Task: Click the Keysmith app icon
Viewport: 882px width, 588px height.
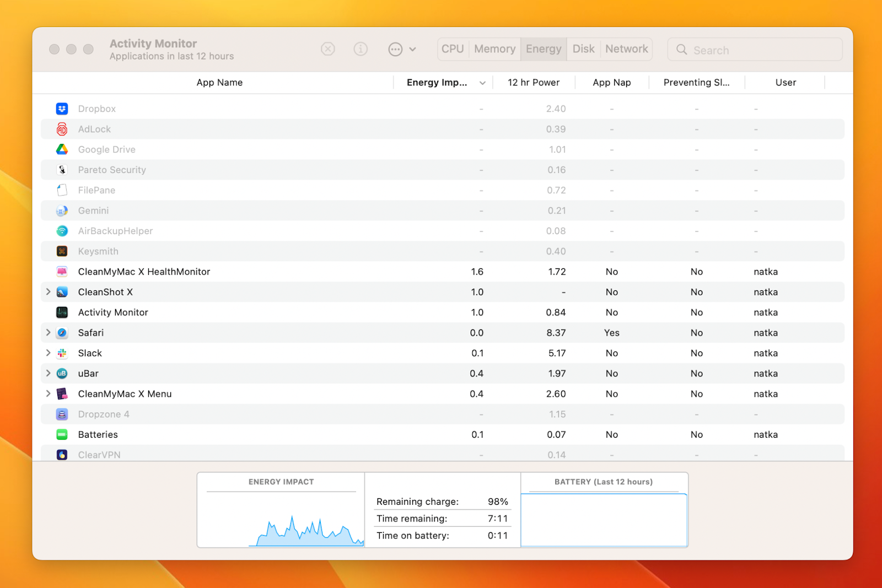Action: click(62, 251)
